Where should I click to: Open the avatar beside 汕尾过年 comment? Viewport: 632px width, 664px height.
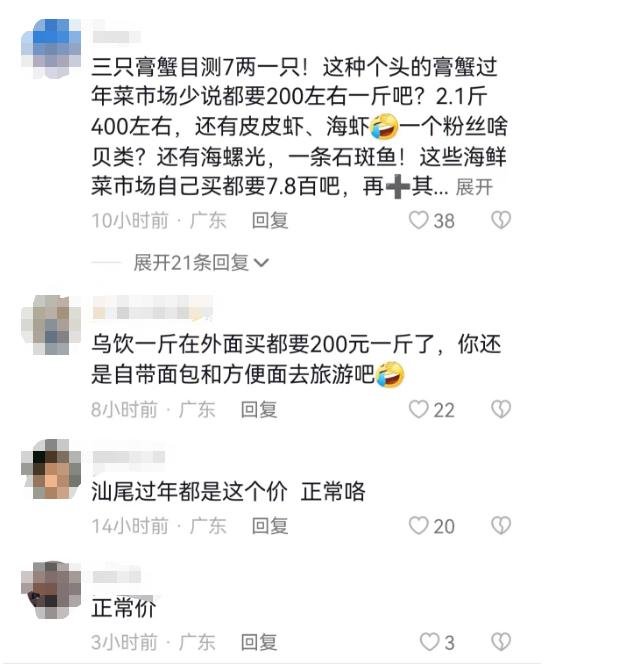tap(51, 469)
